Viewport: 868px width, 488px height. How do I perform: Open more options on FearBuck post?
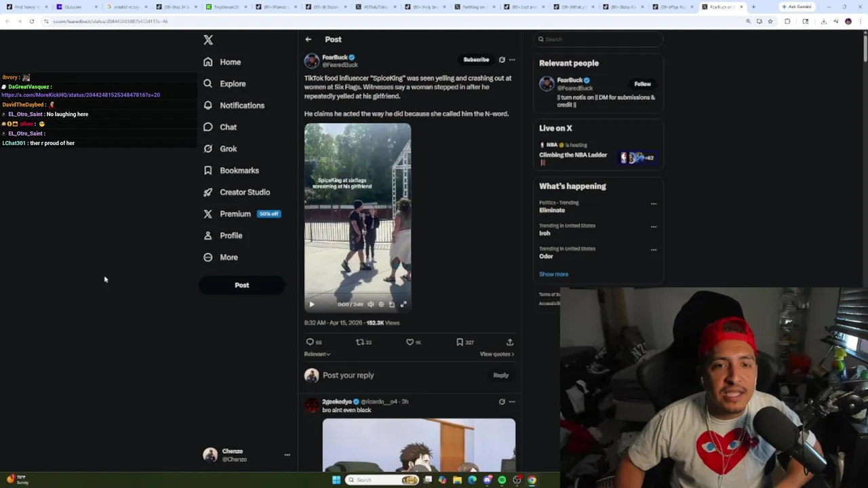(x=512, y=60)
